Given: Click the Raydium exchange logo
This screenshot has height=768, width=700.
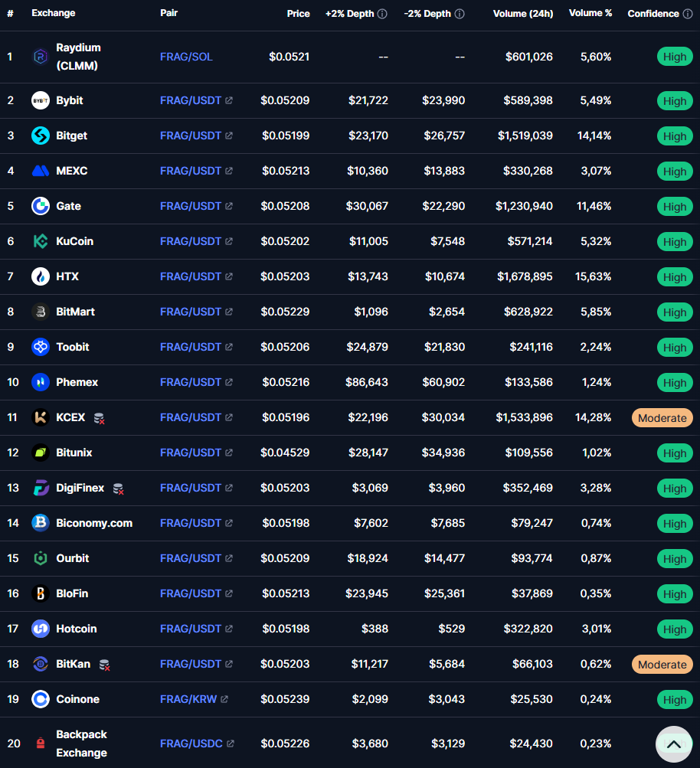Looking at the screenshot, I should (x=40, y=57).
